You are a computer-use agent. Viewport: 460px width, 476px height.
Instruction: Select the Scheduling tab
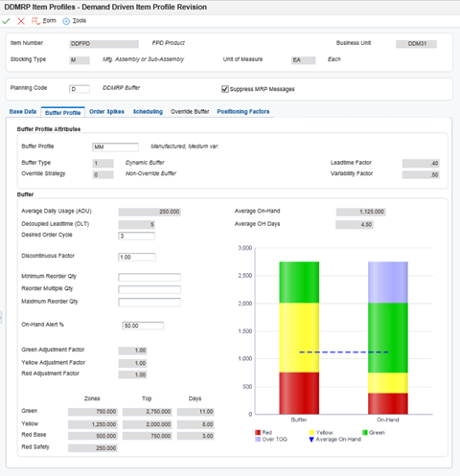(x=148, y=111)
